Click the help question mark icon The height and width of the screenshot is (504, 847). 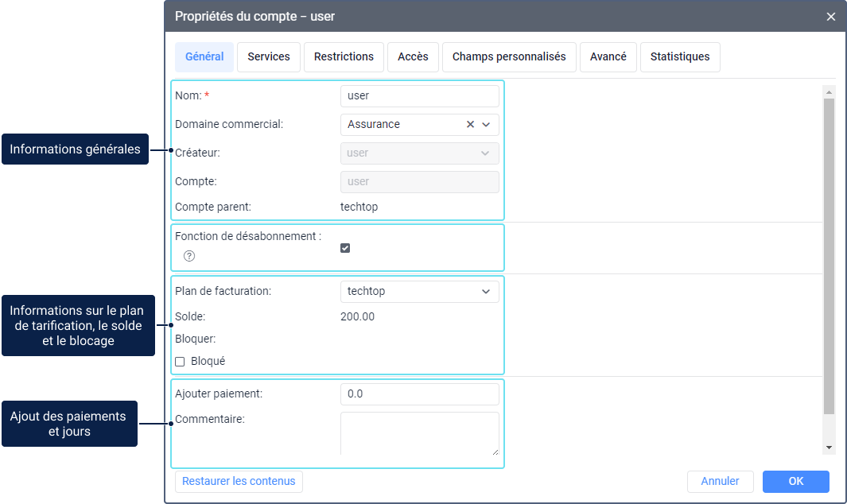point(189,256)
